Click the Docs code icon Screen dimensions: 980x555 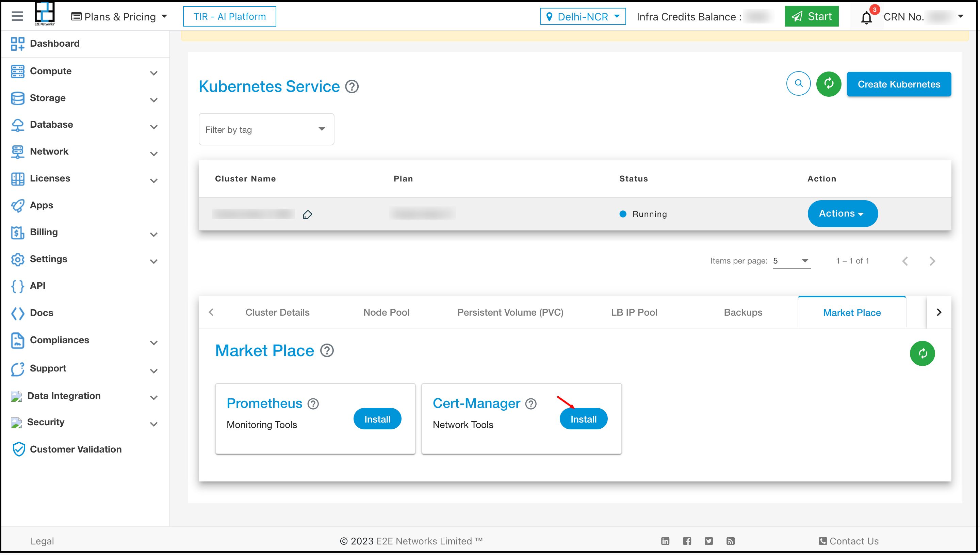pyautogui.click(x=17, y=313)
